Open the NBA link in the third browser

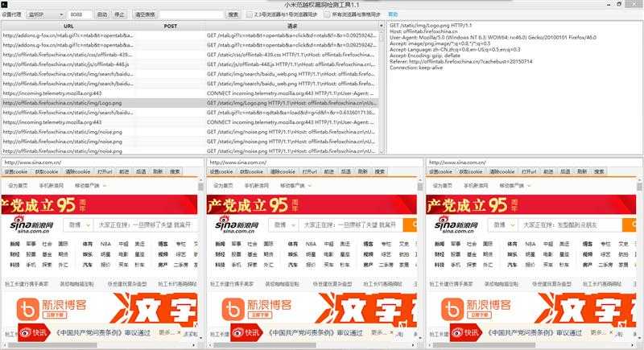tap(530, 244)
